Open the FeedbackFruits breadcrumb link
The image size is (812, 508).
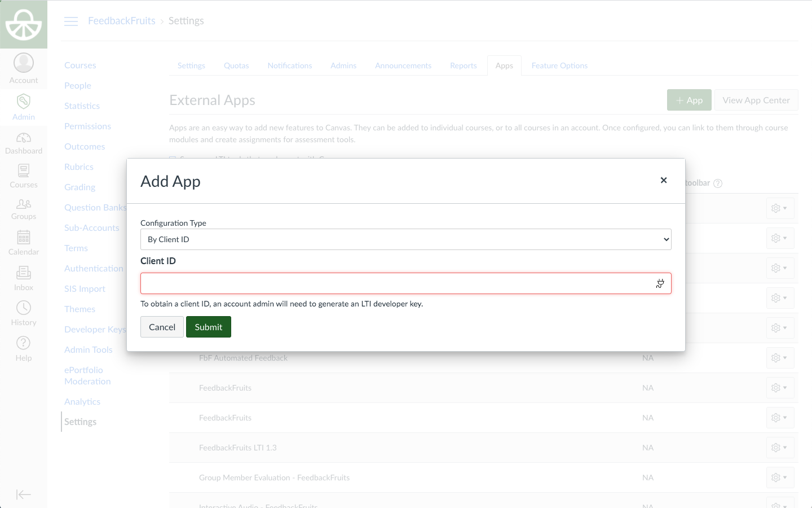coord(122,21)
